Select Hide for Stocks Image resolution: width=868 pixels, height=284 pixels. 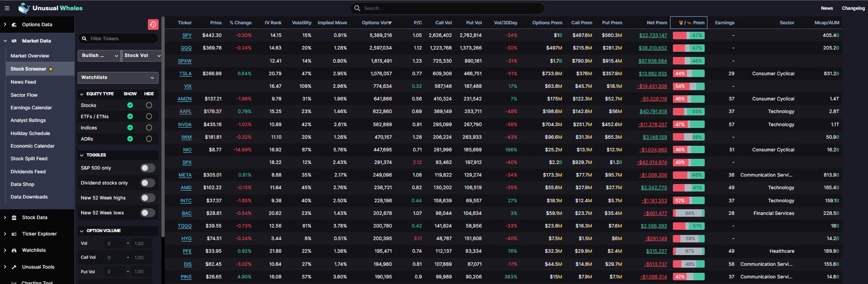click(x=149, y=105)
